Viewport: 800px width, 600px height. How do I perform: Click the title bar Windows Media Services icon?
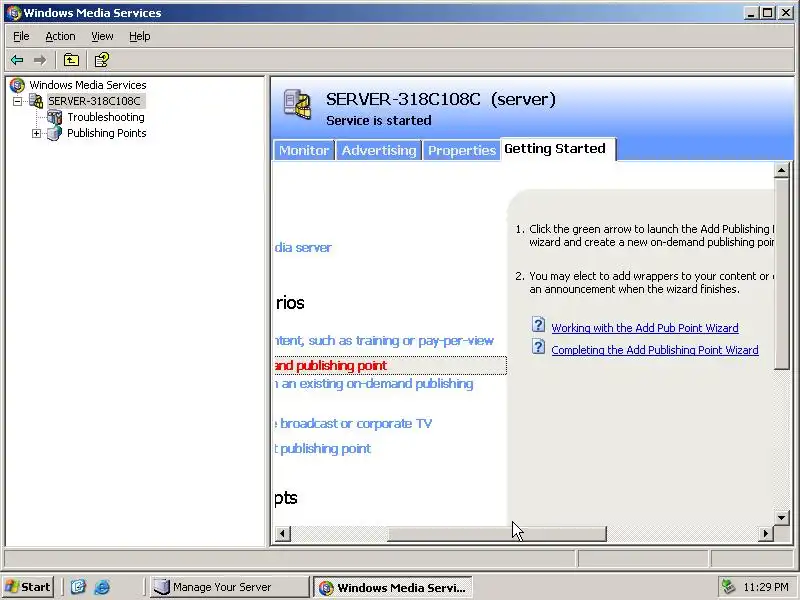click(x=14, y=13)
